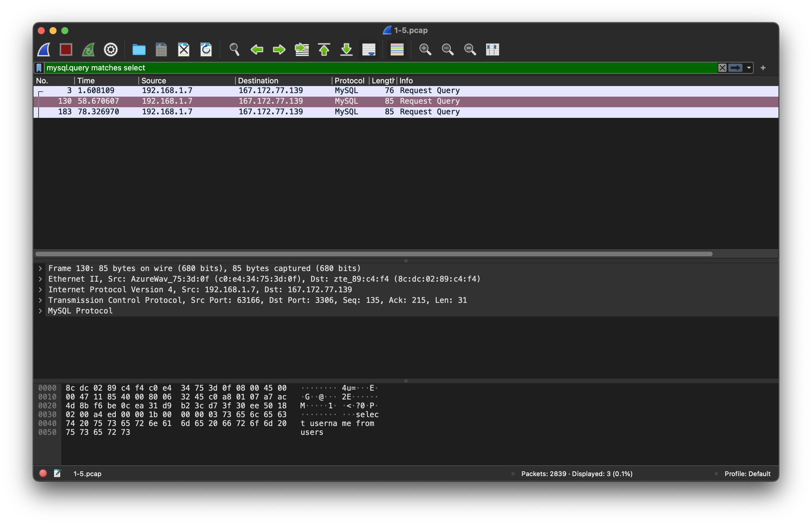Apply the display filter arrow button
Screen dimensions: 812x525
735,68
